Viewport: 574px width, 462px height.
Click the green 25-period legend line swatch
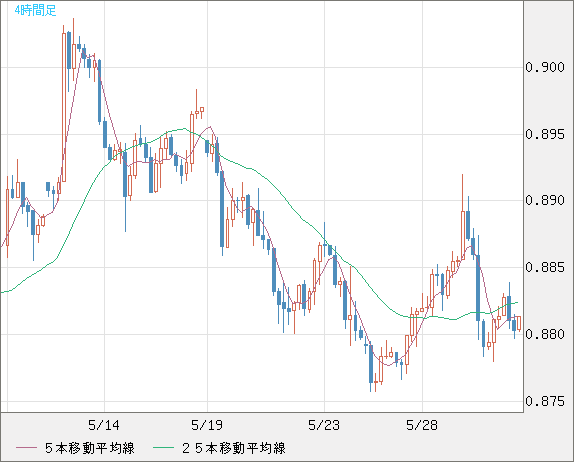point(163,448)
